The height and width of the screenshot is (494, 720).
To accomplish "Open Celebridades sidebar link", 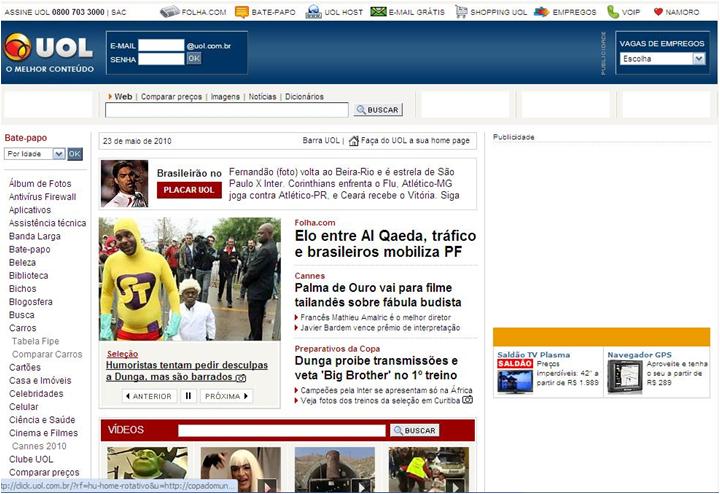I will pos(36,394).
